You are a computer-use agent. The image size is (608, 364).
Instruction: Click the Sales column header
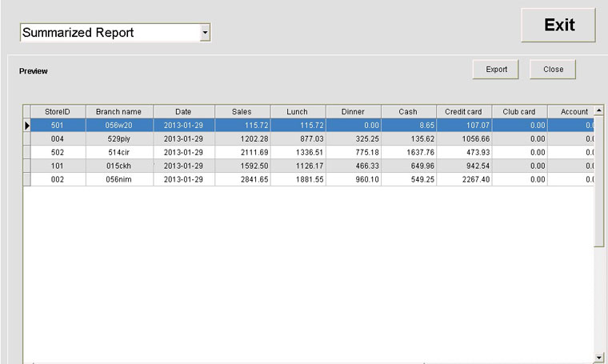(x=242, y=112)
